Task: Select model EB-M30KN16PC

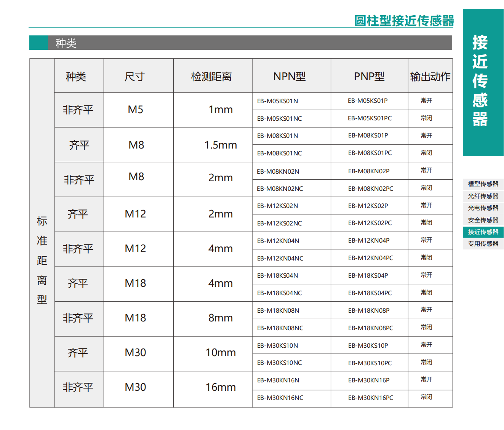Action: coord(371,398)
